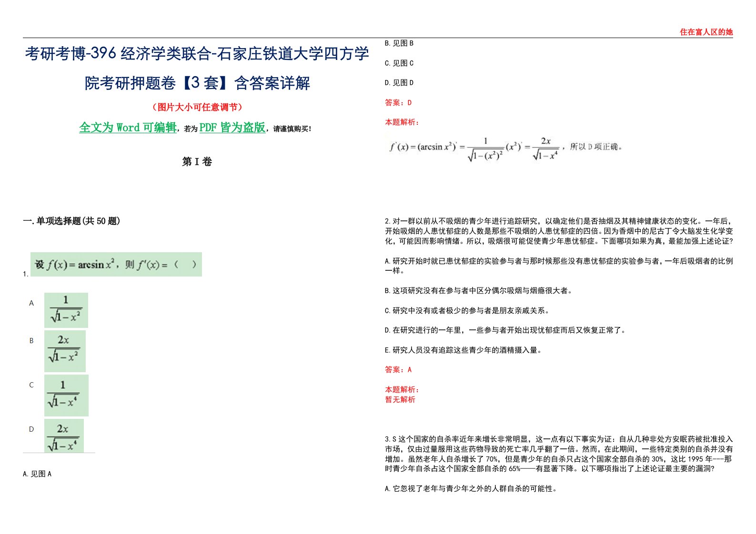
Task: Click option C 研究中没有或者极少的参与者
Action: point(468,311)
